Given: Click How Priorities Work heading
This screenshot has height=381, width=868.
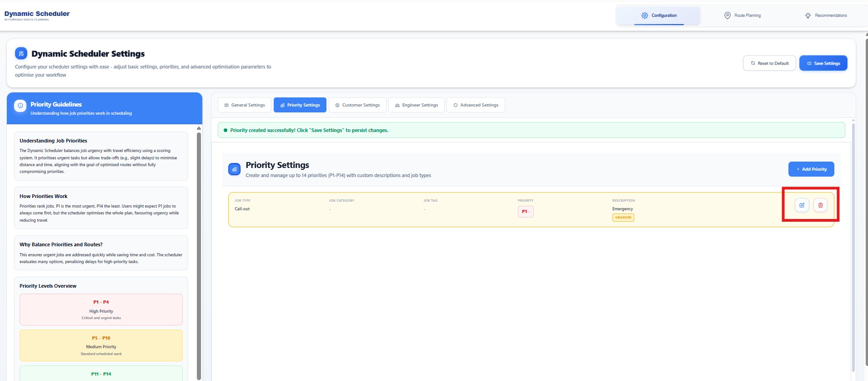Looking at the screenshot, I should tap(43, 196).
